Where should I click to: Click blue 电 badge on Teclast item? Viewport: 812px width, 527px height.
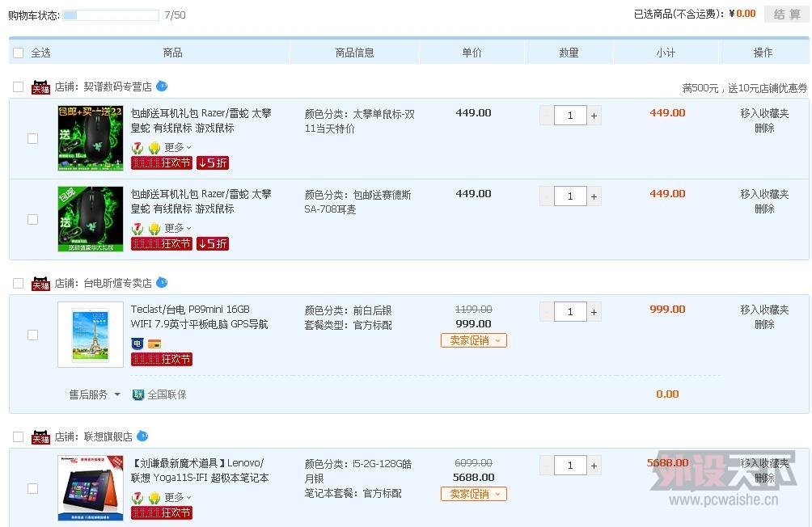coord(137,344)
